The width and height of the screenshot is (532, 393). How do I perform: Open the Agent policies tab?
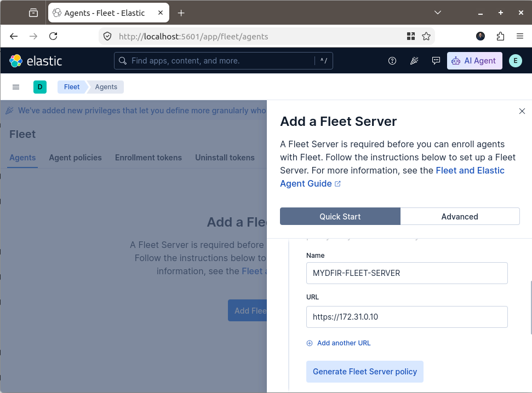coord(75,158)
